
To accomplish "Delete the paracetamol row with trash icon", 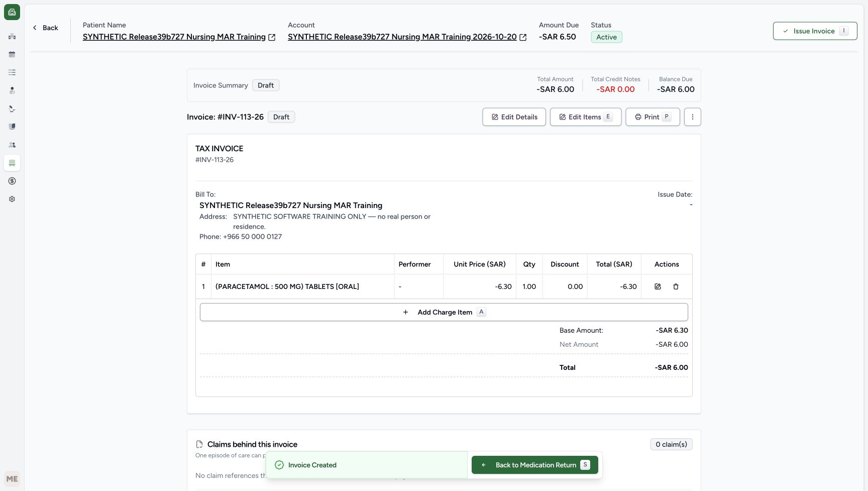I will pos(676,286).
